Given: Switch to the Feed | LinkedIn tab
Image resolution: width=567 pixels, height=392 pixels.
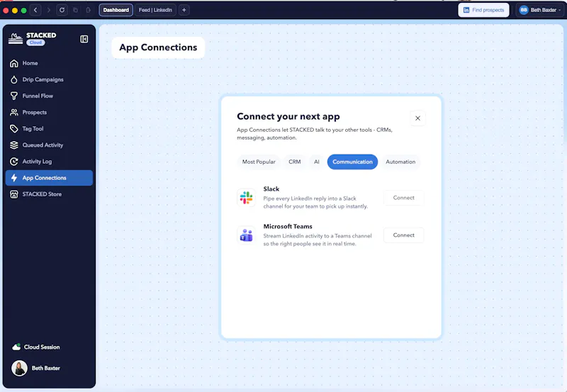Looking at the screenshot, I should (x=155, y=10).
